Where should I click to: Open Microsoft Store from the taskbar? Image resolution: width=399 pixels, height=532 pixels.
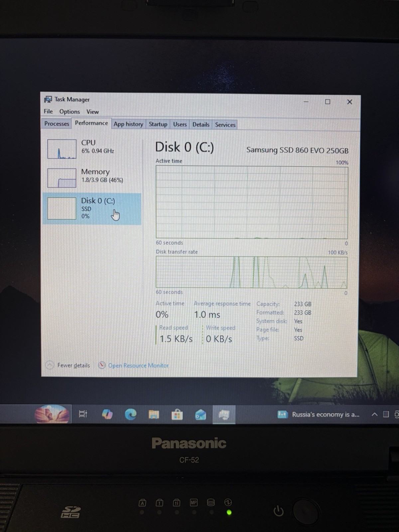pos(177,415)
